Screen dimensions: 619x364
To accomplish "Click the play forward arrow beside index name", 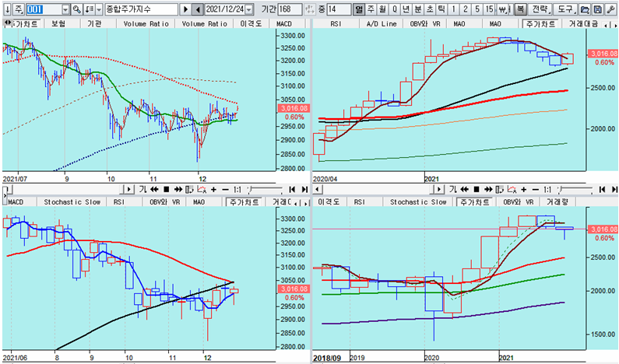I will coord(186,9).
